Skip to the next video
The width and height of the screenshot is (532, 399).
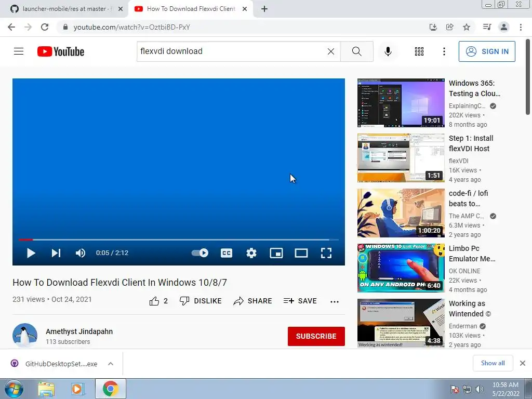[x=56, y=253]
